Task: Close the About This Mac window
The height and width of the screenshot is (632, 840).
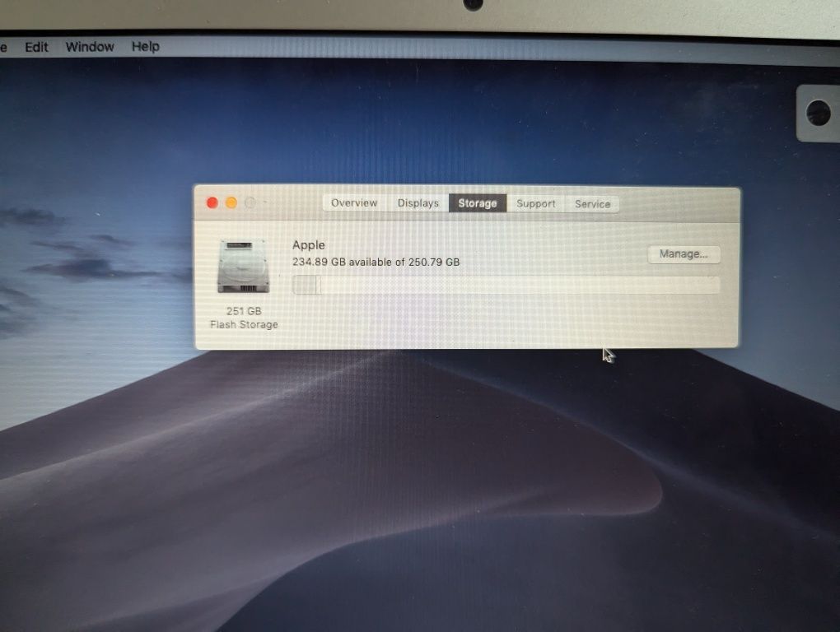Action: pyautogui.click(x=212, y=202)
